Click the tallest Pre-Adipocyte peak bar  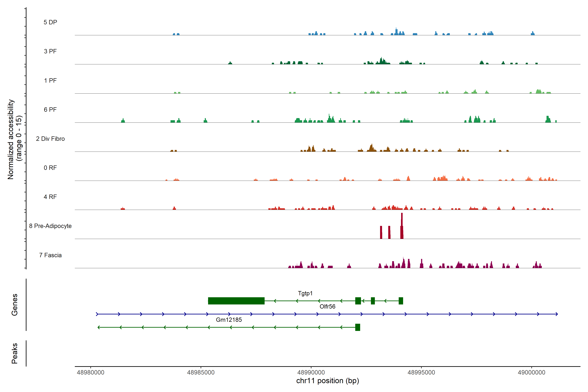pos(402,225)
